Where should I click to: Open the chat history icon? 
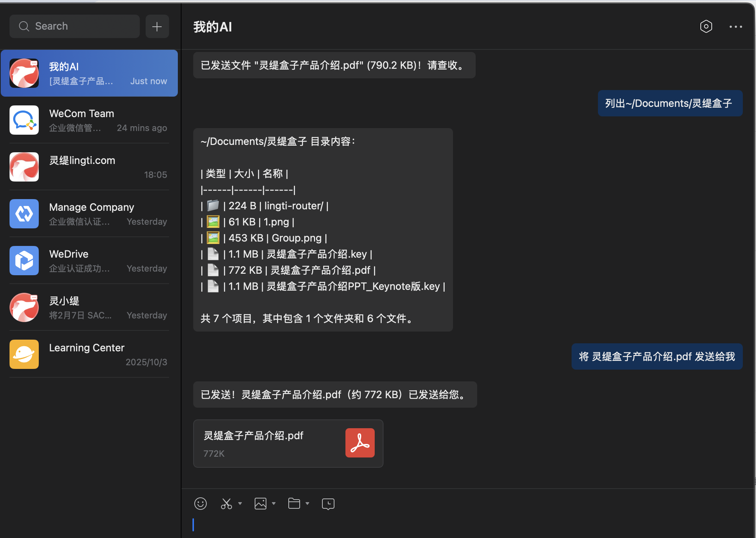pos(328,504)
